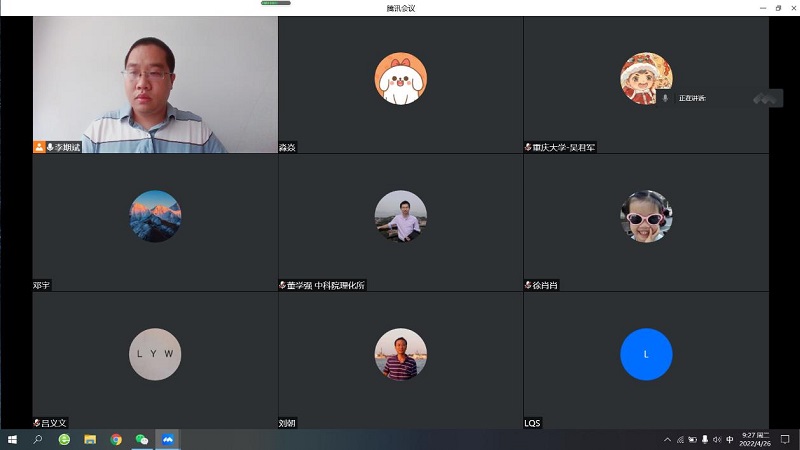Click the muted mic icon beside 吕义文
The image size is (800, 450).
coord(37,422)
